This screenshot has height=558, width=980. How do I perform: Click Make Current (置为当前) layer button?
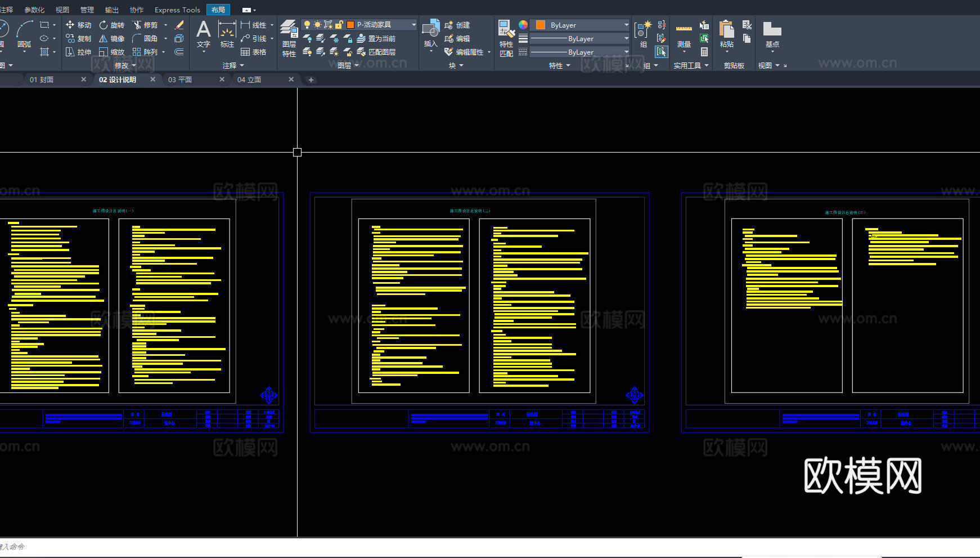pos(376,38)
